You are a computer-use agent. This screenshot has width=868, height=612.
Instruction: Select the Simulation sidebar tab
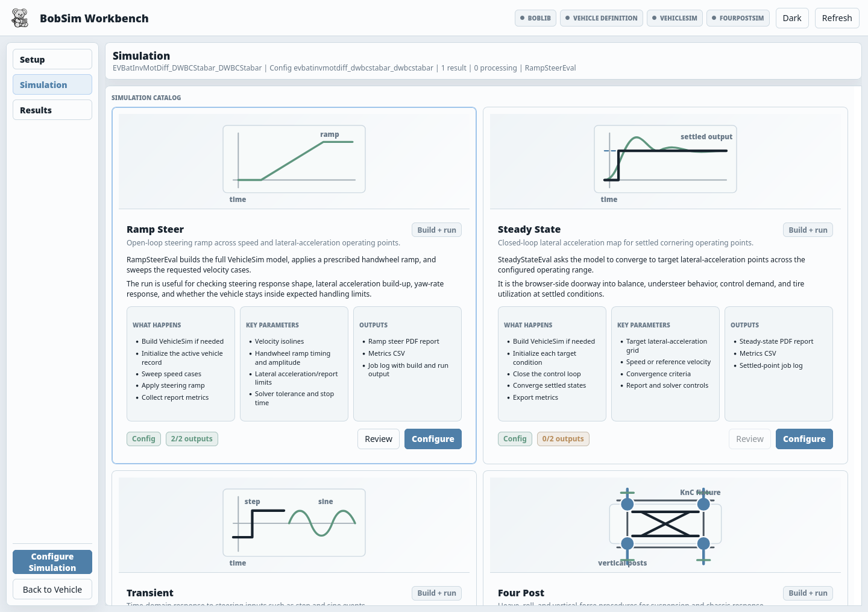point(52,84)
